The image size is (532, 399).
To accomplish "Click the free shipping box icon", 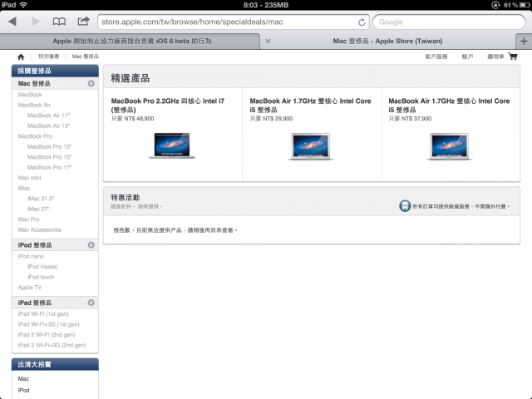I will 405,206.
